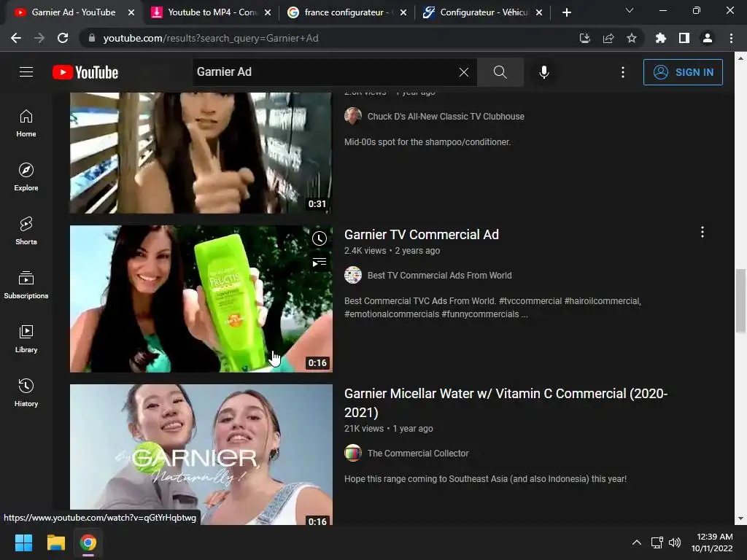
Task: Click Chuck D's channel avatar
Action: click(x=353, y=116)
